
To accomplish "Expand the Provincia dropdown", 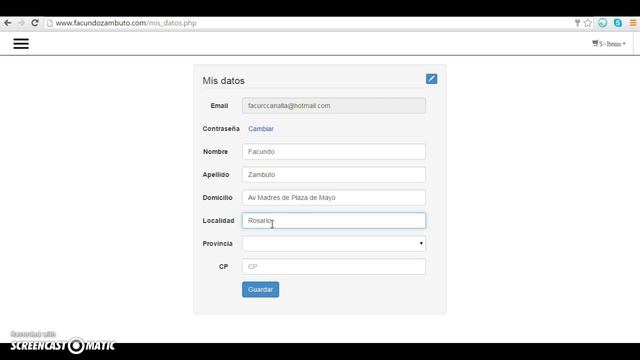I will pos(334,244).
